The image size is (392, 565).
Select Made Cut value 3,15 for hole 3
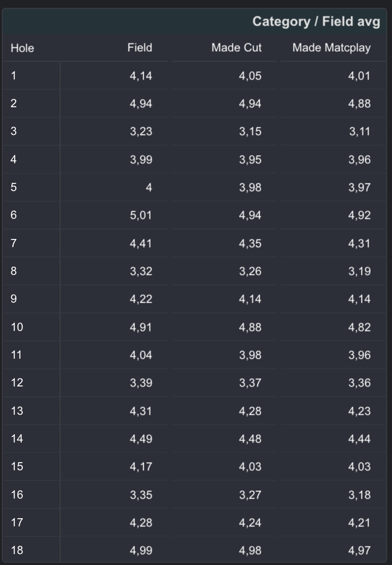250,132
